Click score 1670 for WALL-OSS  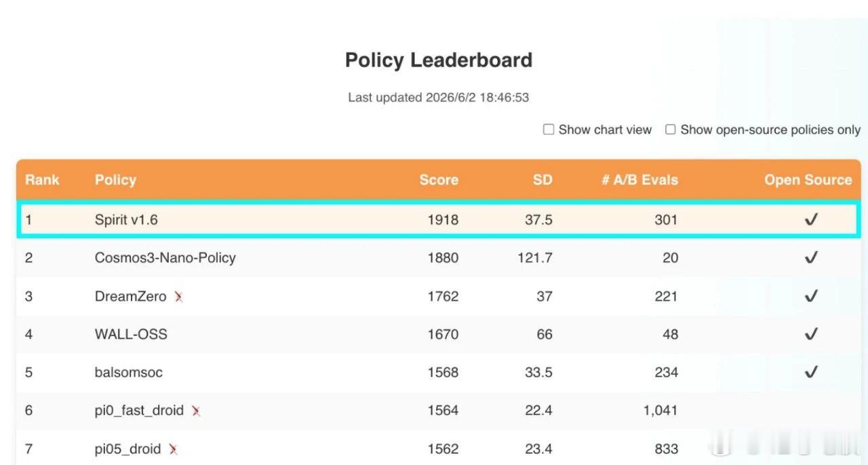[x=443, y=334]
